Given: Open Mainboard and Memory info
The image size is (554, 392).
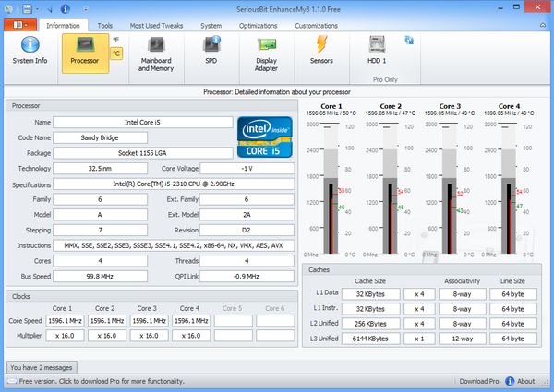Looking at the screenshot, I should [x=156, y=54].
